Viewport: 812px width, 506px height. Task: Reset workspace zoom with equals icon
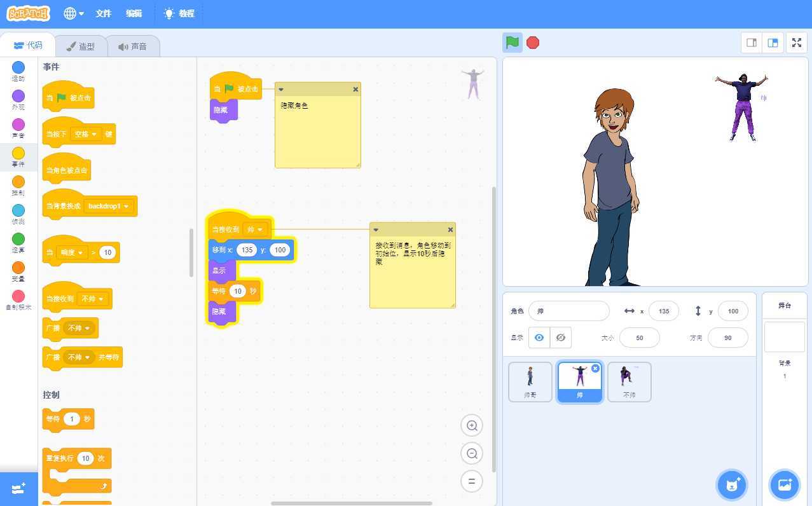click(472, 481)
